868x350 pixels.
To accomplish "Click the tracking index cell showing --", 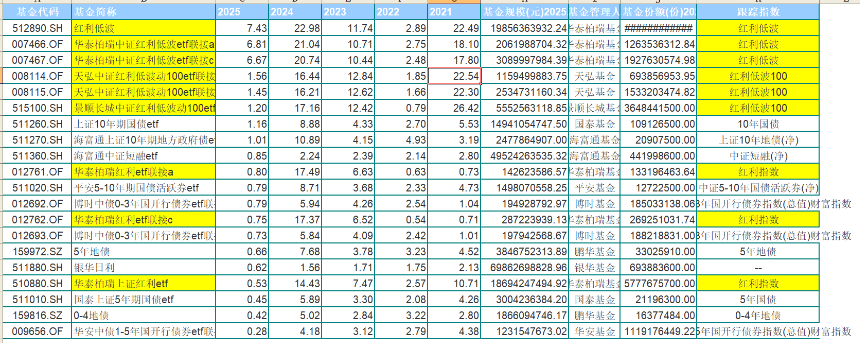I will point(758,268).
